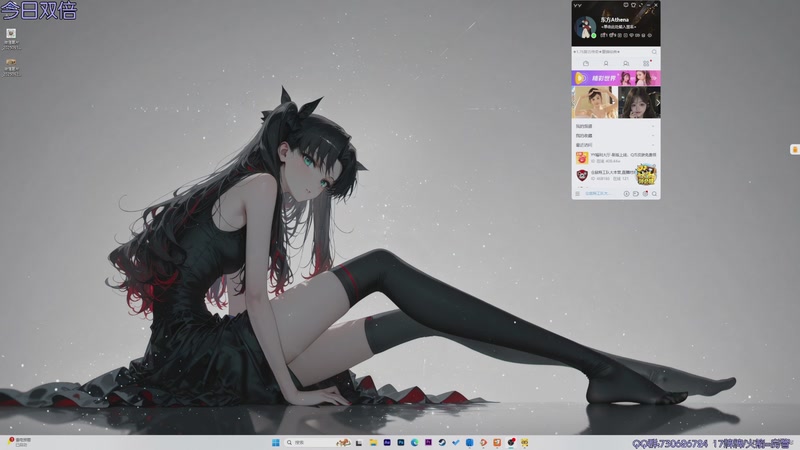800x450 pixels.
Task: Launch Adobe Premiere Pro from the taskbar
Action: [x=428, y=442]
